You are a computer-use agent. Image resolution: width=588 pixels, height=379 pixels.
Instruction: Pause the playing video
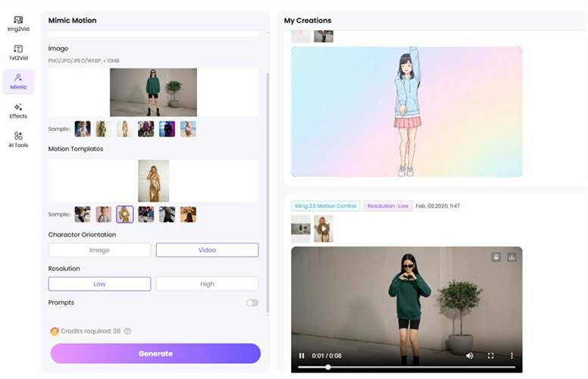[x=302, y=356]
